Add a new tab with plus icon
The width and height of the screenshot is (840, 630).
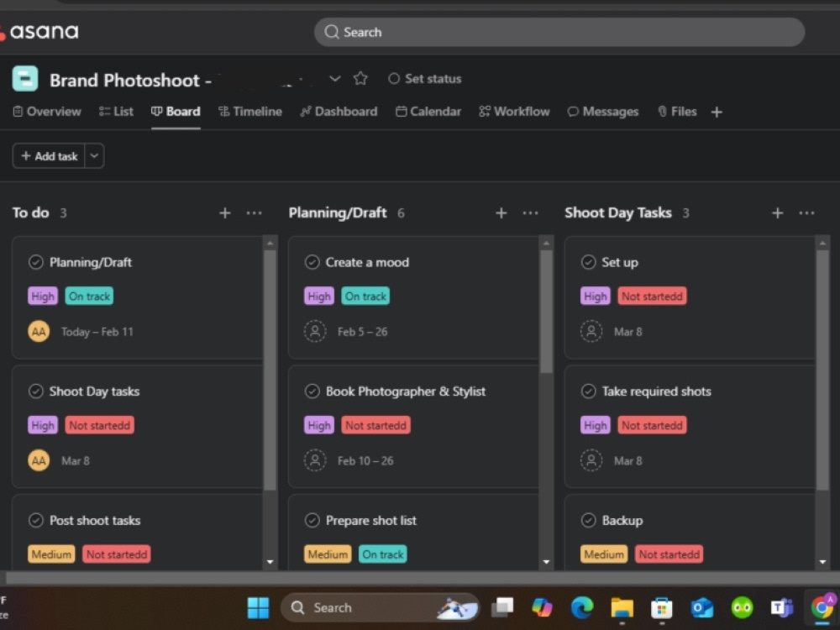point(717,112)
